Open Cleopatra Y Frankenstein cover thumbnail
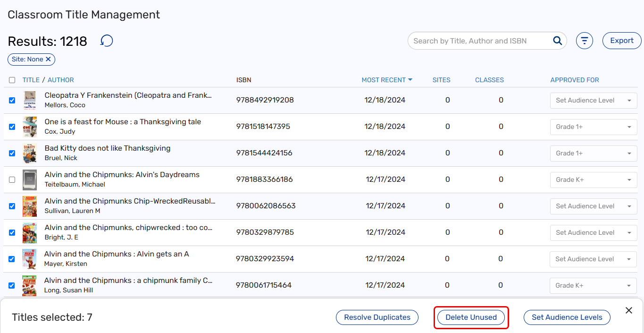The image size is (644, 333). (30, 100)
